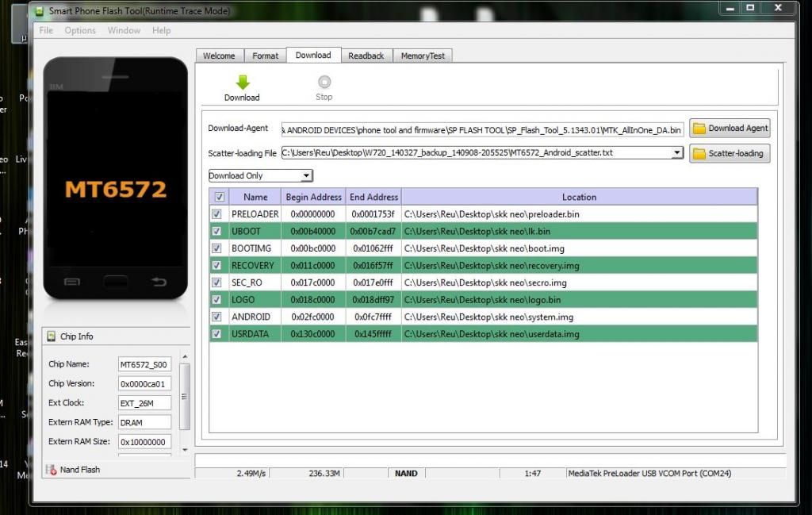Expand the Scatter-loading File path dropdown
This screenshot has width=812, height=515.
[x=676, y=153]
